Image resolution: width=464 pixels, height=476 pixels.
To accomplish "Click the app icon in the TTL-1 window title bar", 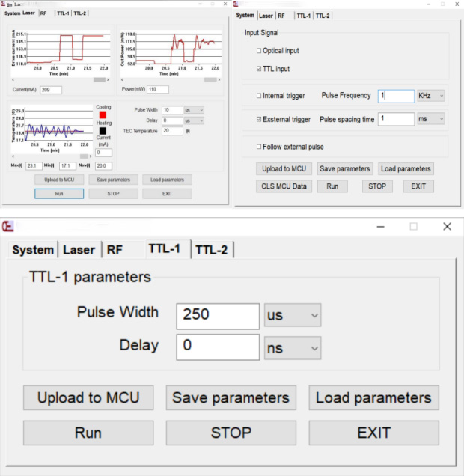I will tap(8, 227).
